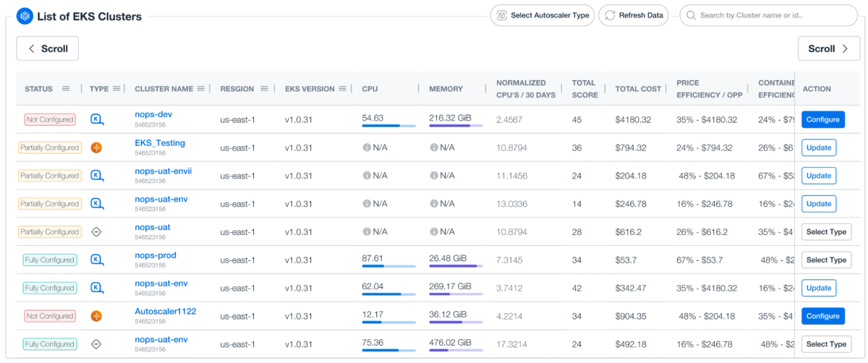Click the memory usage bar under 476.02 GiB

point(456,351)
